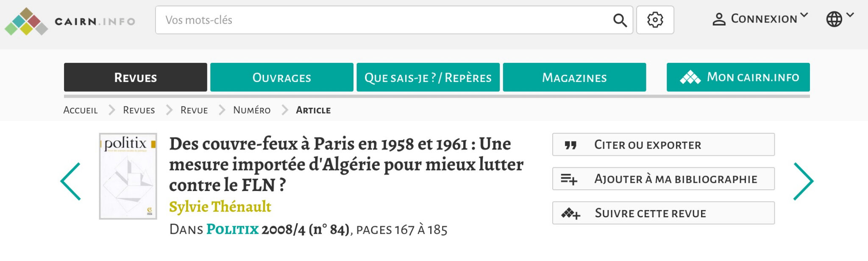Image resolution: width=868 pixels, height=261 pixels.
Task: Click the magnifying glass search icon
Action: [620, 20]
